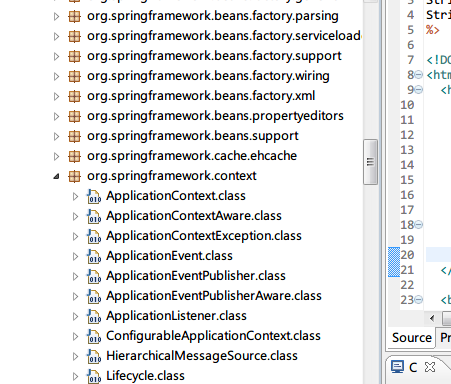Click the ApplicationContext.class file icon
451x384 pixels.
pos(94,196)
